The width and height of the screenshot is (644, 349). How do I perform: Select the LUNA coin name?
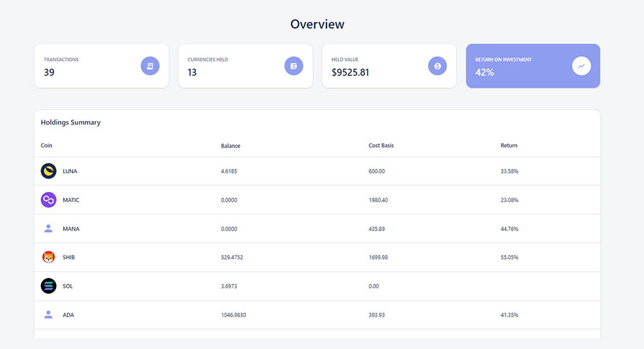click(70, 171)
